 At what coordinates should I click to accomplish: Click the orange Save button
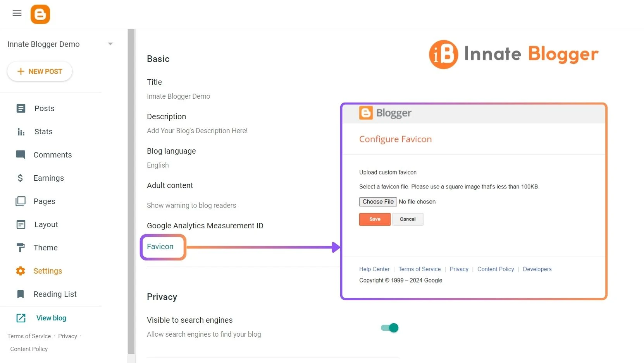(x=375, y=219)
